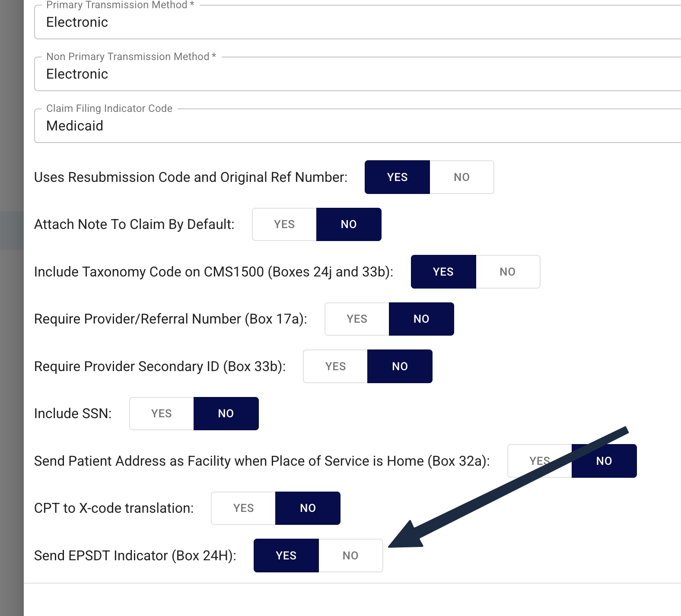Select NO for Require Provider Secondary ID
Image resolution: width=681 pixels, height=616 pixels.
tap(400, 366)
